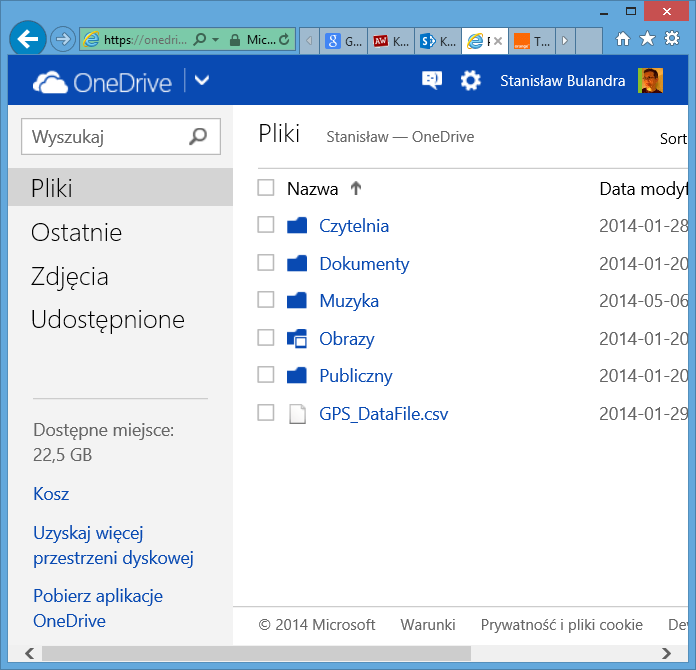Open browser home page icon
This screenshot has height=670, width=696.
click(x=623, y=39)
